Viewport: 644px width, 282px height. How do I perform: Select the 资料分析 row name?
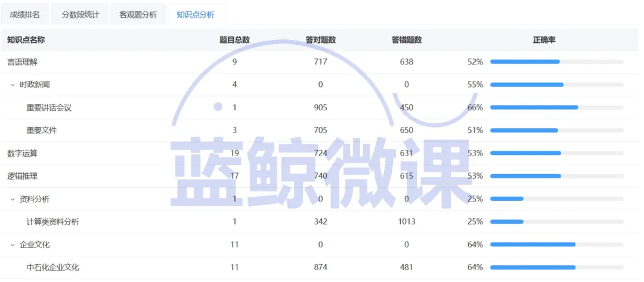coord(35,199)
